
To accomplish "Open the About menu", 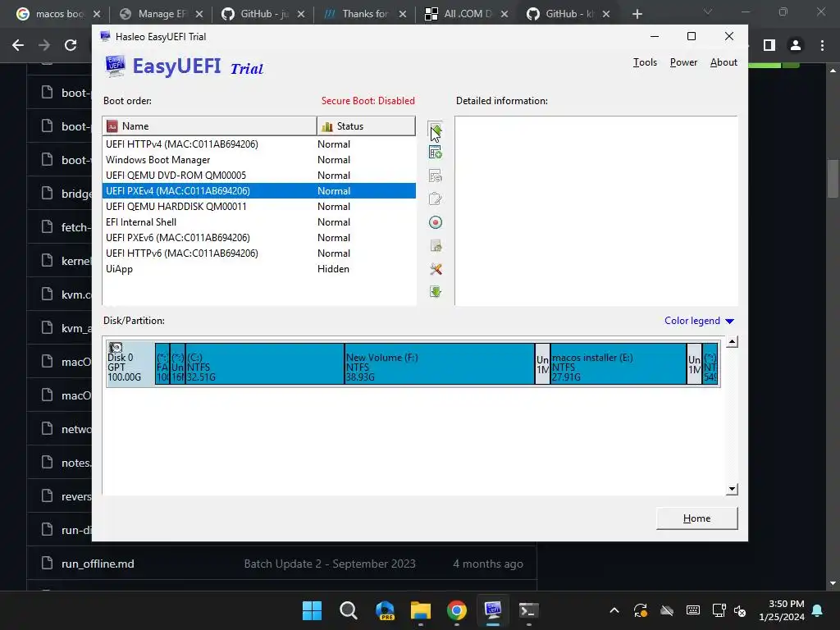I will (x=724, y=62).
